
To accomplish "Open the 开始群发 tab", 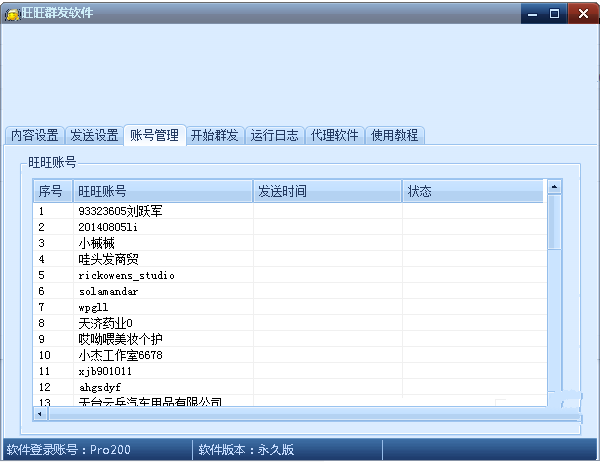I will (x=215, y=135).
